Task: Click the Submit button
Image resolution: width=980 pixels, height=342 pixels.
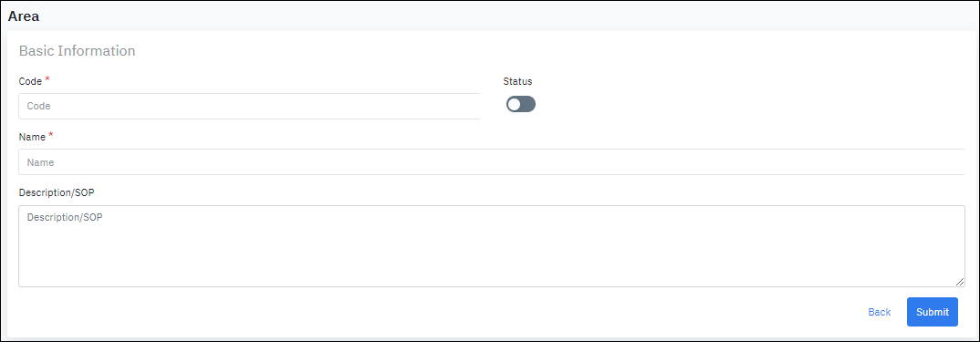Action: (932, 312)
